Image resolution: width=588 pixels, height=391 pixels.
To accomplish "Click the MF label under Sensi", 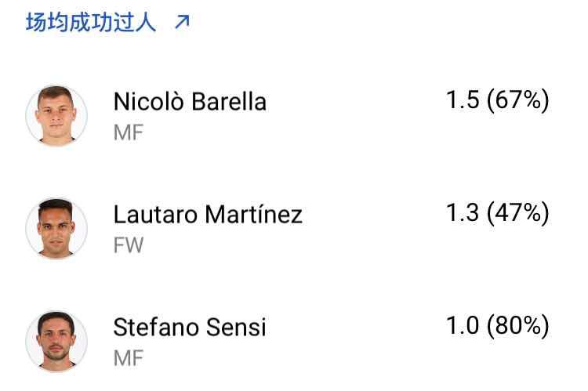I will click(129, 358).
